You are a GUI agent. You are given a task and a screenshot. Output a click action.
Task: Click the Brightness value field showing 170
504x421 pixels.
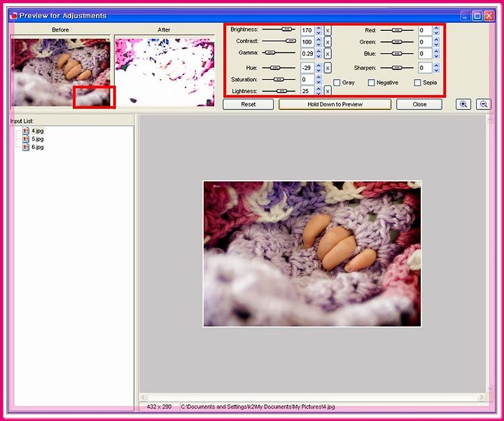click(x=307, y=31)
